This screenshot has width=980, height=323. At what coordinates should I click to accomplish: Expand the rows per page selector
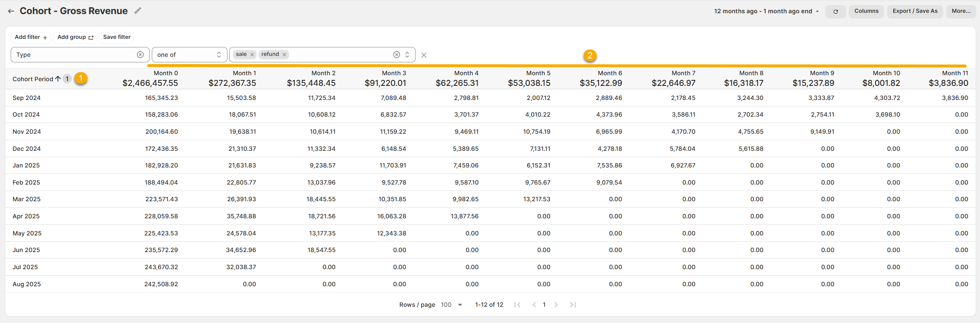[452, 305]
